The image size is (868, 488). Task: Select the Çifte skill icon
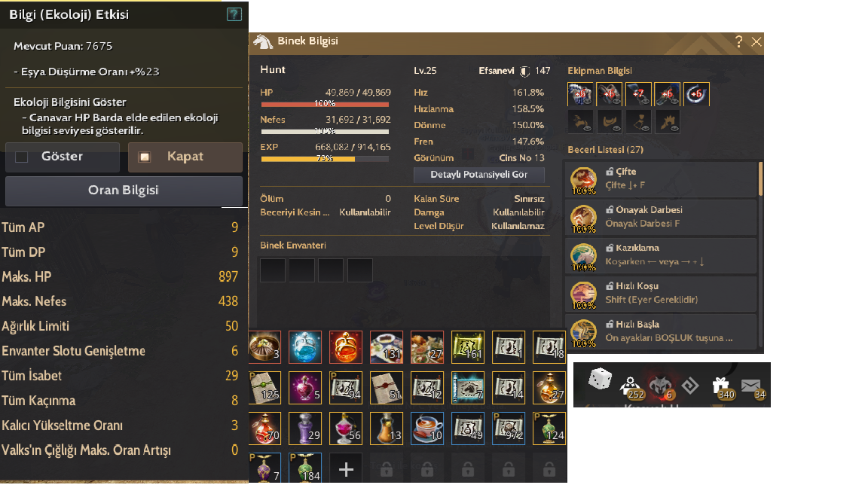click(583, 179)
